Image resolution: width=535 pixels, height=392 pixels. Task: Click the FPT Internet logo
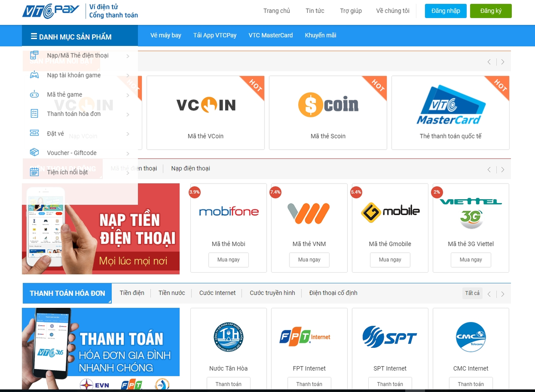click(305, 337)
